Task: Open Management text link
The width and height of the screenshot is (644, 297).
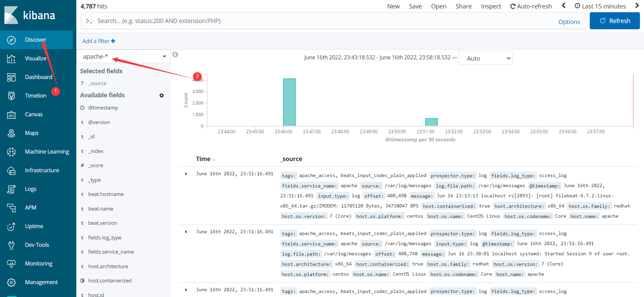Action: 41,282
